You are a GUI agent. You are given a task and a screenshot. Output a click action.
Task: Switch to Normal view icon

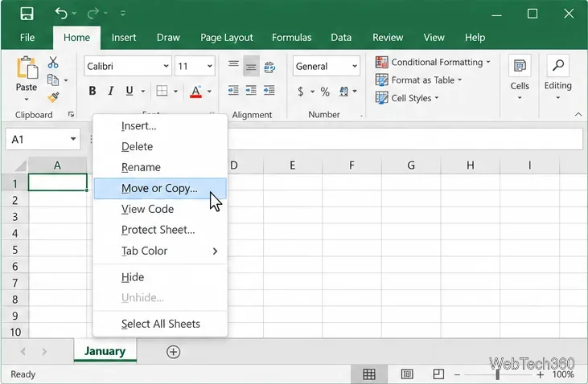369,374
